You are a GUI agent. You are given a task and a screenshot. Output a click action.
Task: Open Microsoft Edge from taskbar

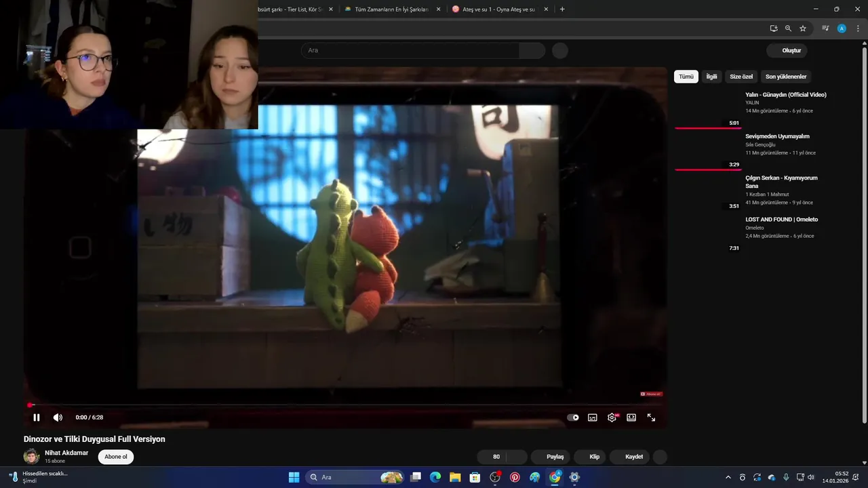(x=435, y=477)
